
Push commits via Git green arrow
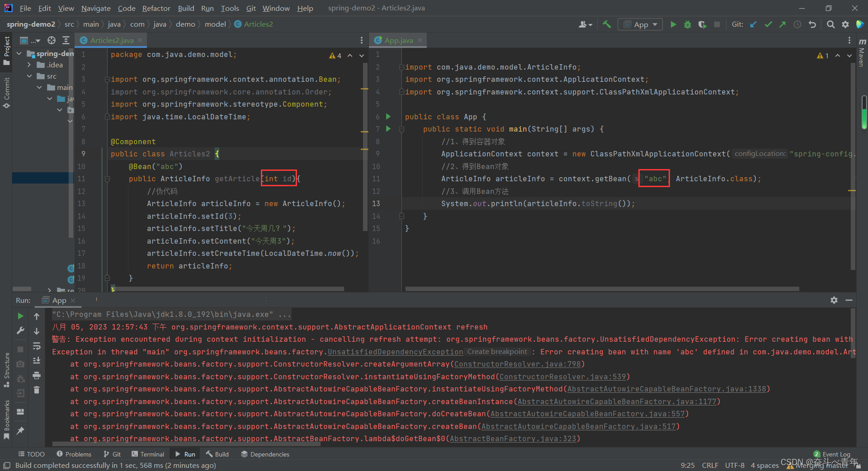point(783,24)
